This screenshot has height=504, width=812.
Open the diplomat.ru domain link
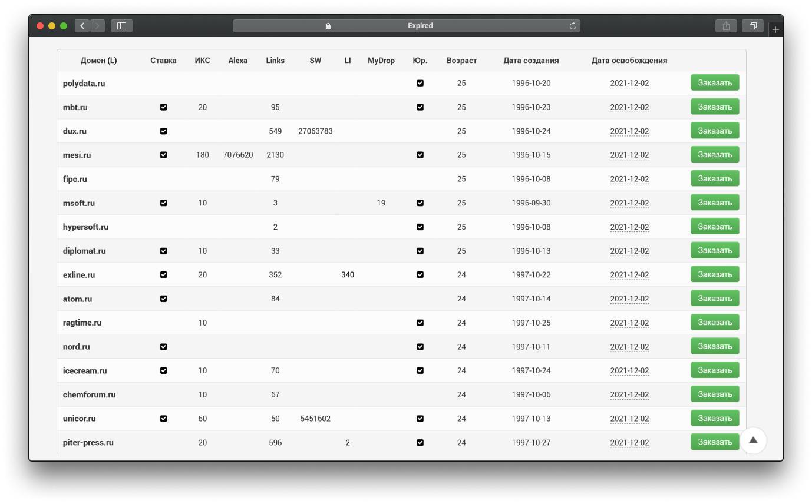click(84, 251)
